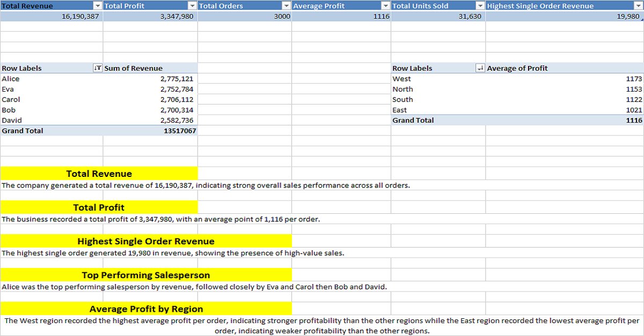This screenshot has height=336, width=644.
Task: Click West average profit value 1173
Action: [565, 79]
